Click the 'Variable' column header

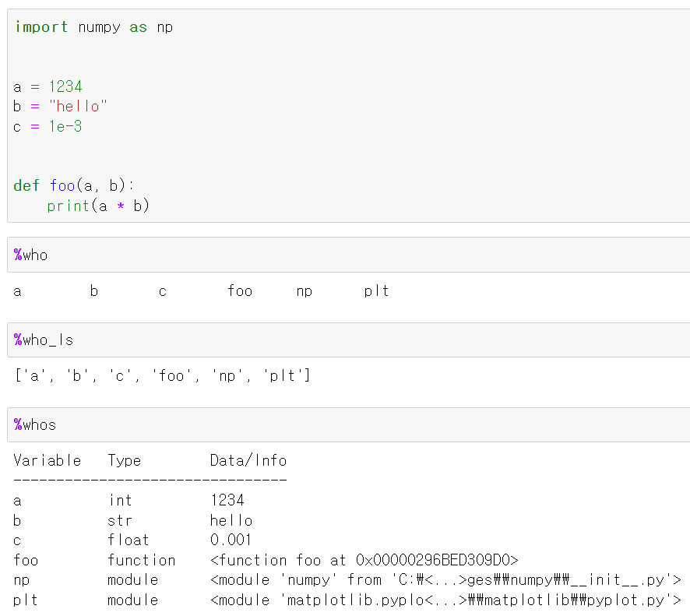point(48,461)
